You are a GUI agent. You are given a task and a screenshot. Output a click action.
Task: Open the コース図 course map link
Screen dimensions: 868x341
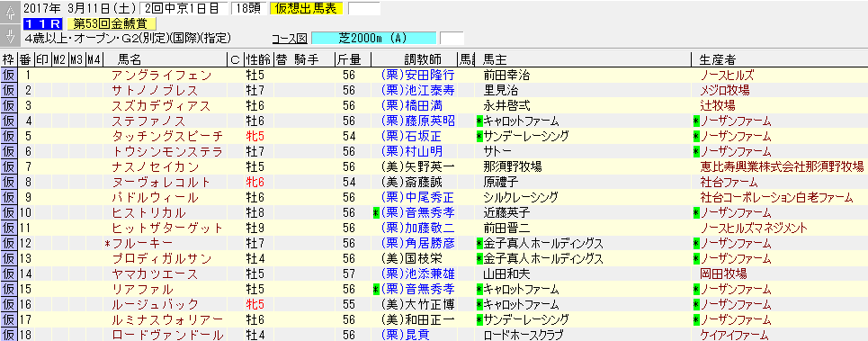pos(289,39)
